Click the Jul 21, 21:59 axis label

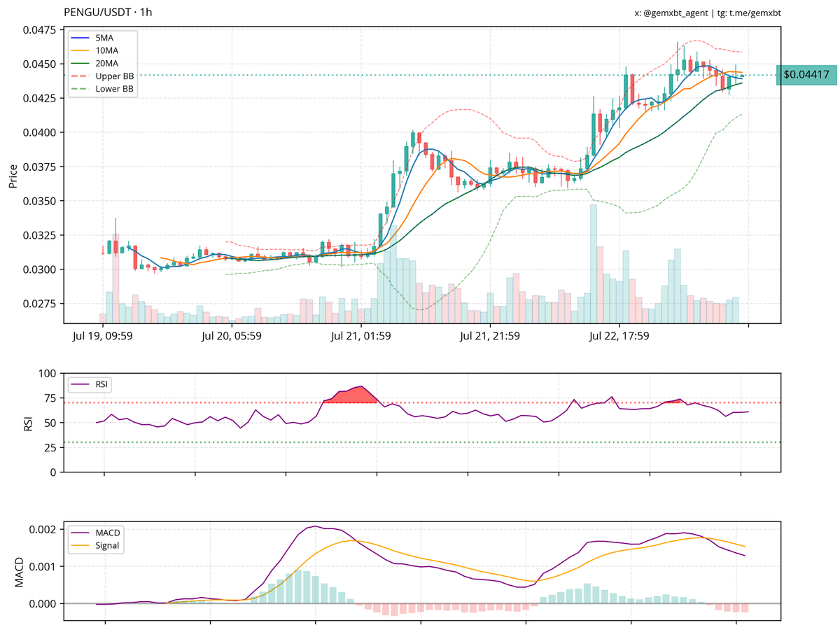pos(490,336)
